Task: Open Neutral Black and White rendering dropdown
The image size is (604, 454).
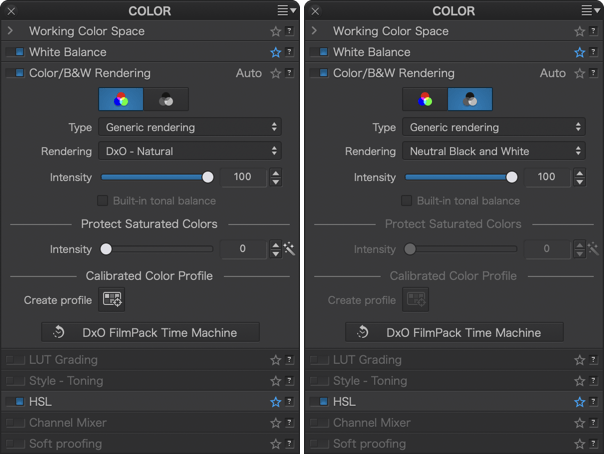Action: 494,151
